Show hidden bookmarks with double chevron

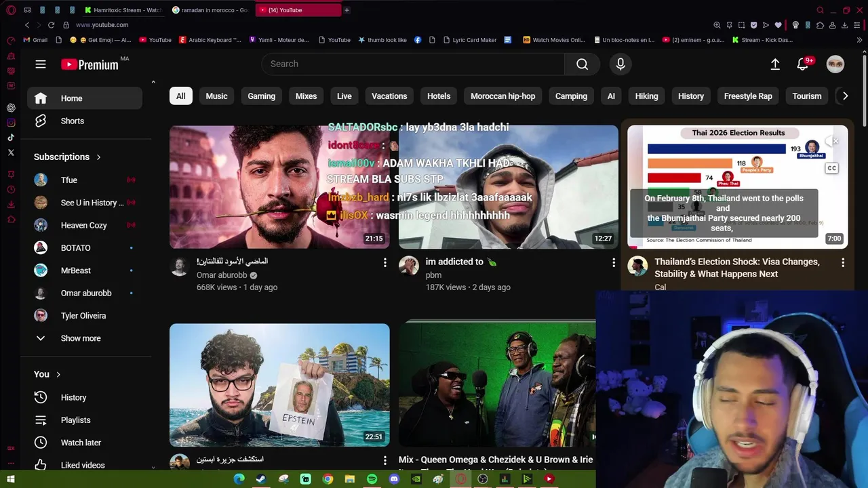tap(860, 40)
